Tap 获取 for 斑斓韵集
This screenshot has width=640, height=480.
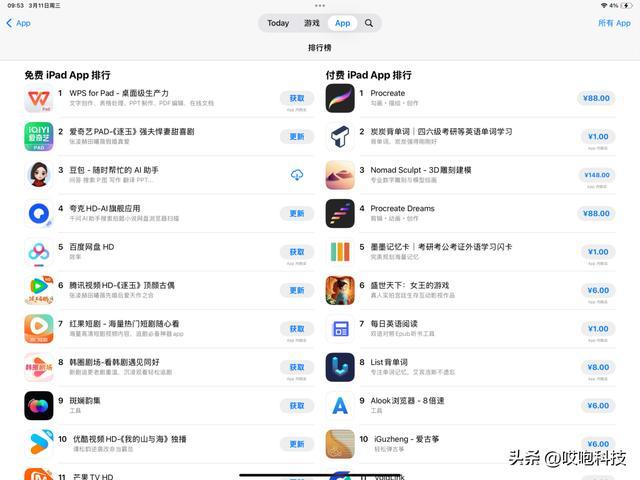(297, 406)
